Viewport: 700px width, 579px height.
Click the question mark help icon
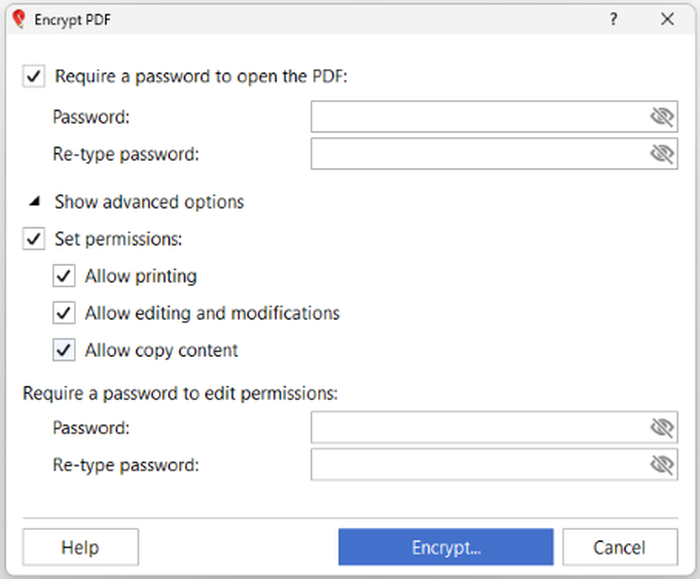pyautogui.click(x=613, y=19)
